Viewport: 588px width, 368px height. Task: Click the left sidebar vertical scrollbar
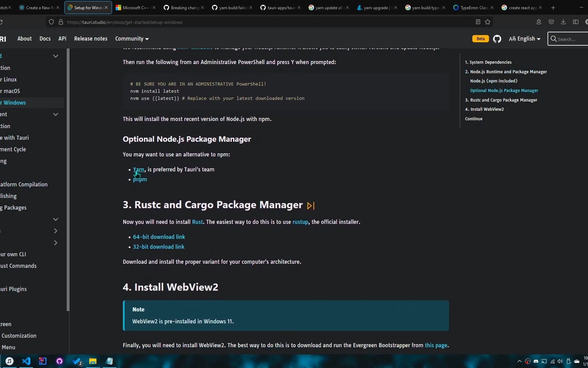(x=68, y=180)
